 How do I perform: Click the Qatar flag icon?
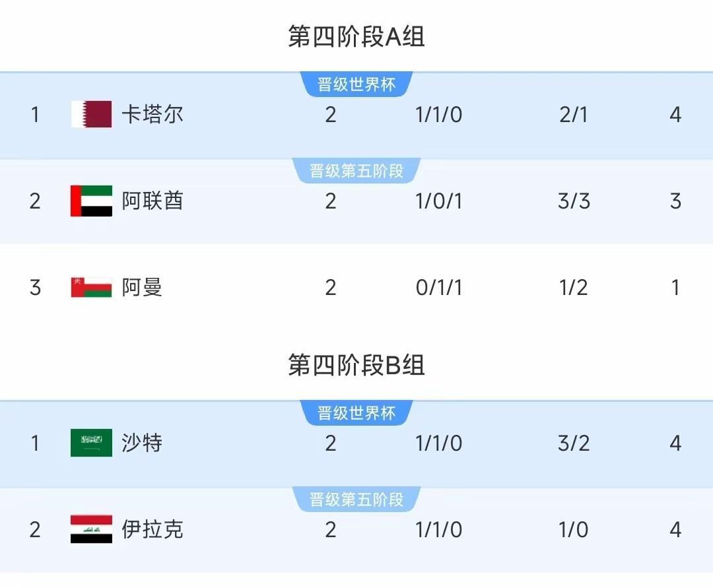91,114
